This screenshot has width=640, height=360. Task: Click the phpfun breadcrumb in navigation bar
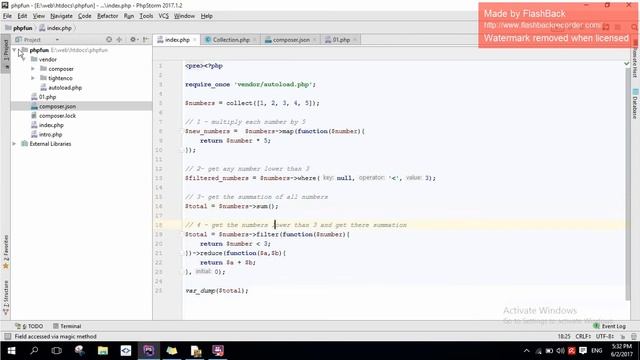coord(19,28)
